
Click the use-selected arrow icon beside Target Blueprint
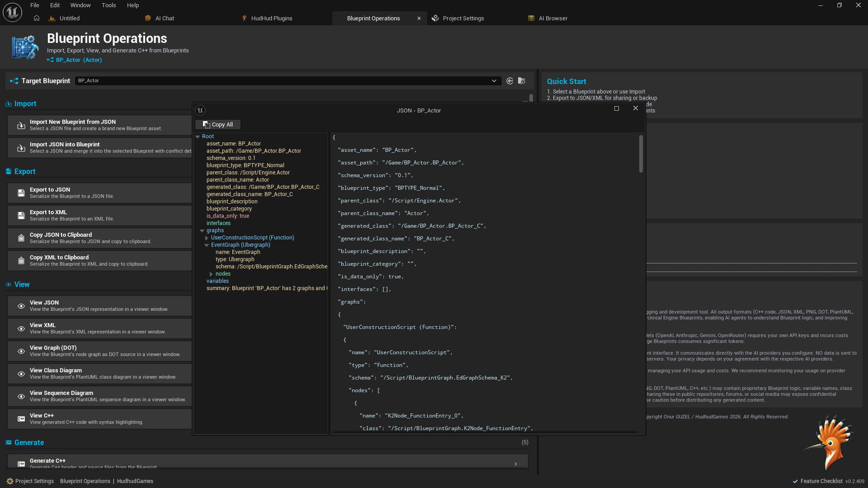pyautogui.click(x=510, y=81)
